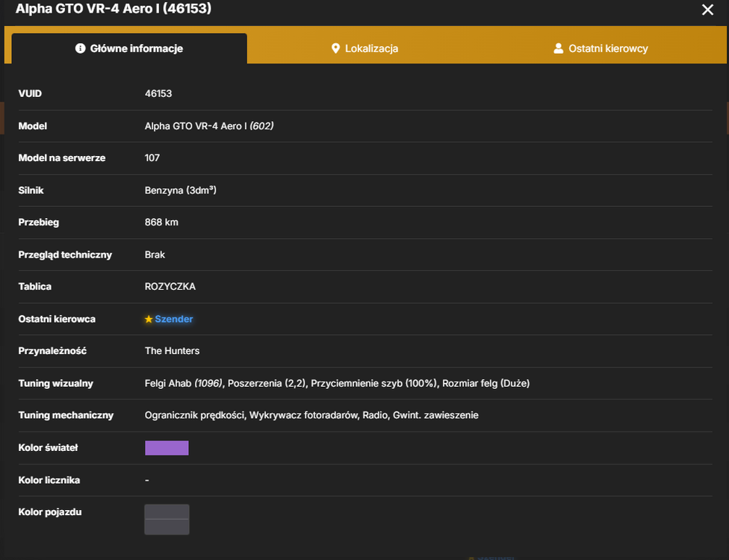The width and height of the screenshot is (729, 560).
Task: Select the Model na serwerze value 107
Action: coord(152,158)
